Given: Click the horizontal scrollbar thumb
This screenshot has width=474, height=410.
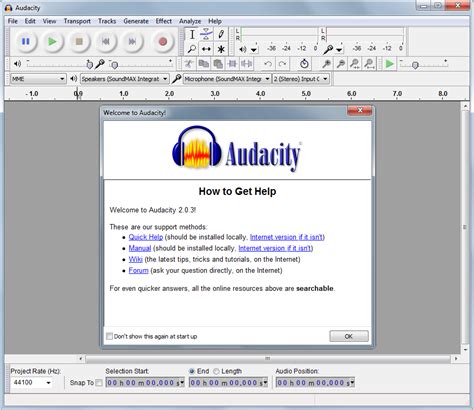Looking at the screenshot, I should pos(268,359).
